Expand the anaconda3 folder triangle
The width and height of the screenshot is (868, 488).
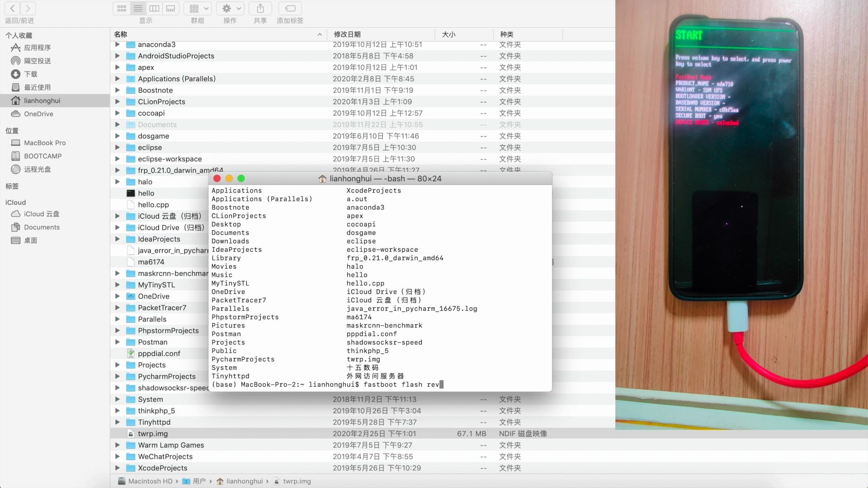118,44
